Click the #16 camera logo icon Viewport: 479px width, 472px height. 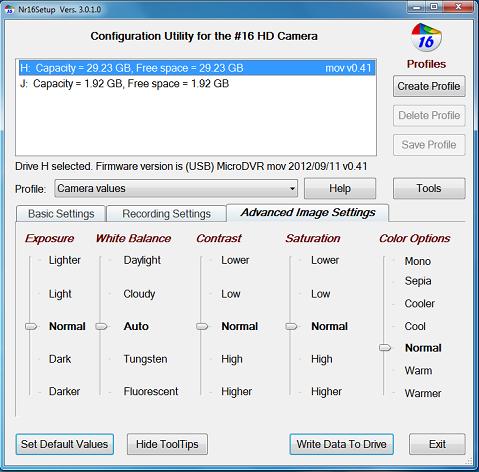pos(426,37)
